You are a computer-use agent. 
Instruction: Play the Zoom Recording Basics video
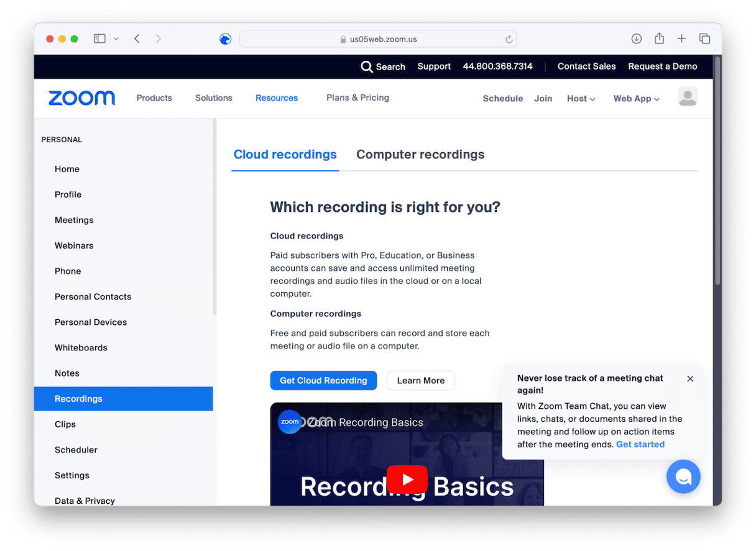(x=407, y=480)
